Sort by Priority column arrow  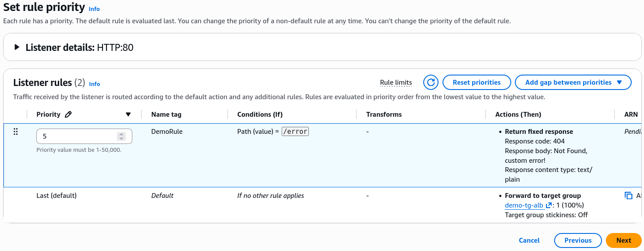point(128,115)
